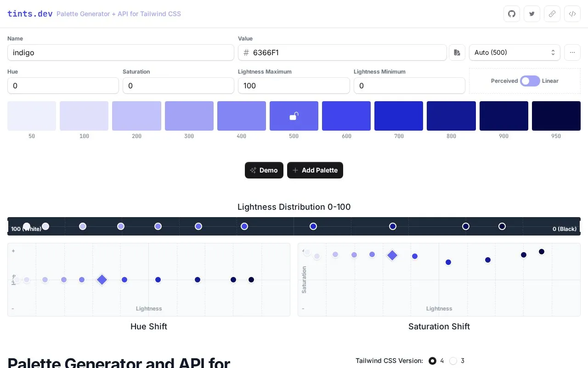The height and width of the screenshot is (368, 588).
Task: Focus the Saturation input field
Action: point(178,86)
